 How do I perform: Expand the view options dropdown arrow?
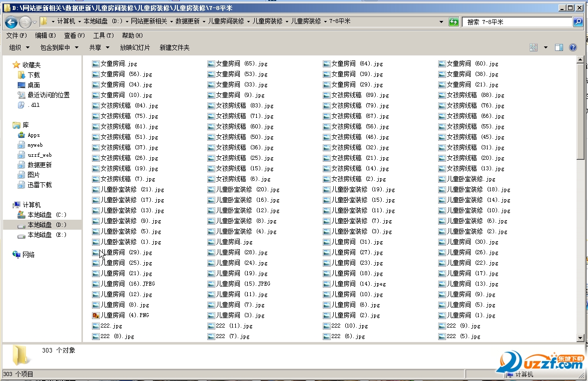point(546,47)
